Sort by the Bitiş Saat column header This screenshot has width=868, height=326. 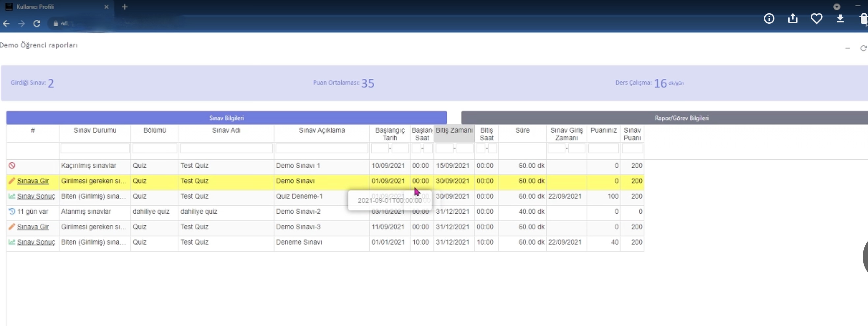click(487, 134)
